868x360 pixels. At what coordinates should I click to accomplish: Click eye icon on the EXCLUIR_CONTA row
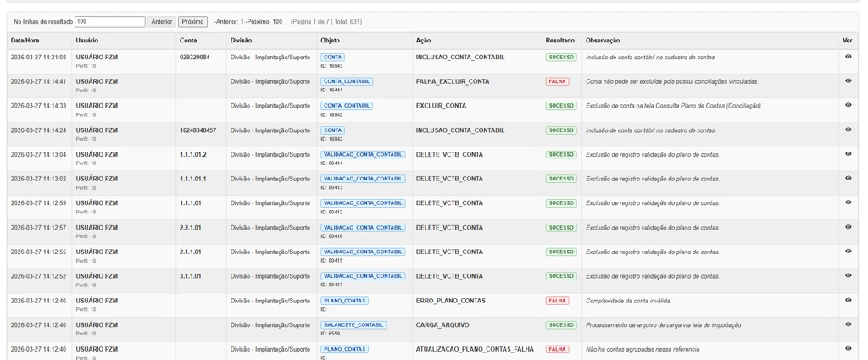[848, 106]
